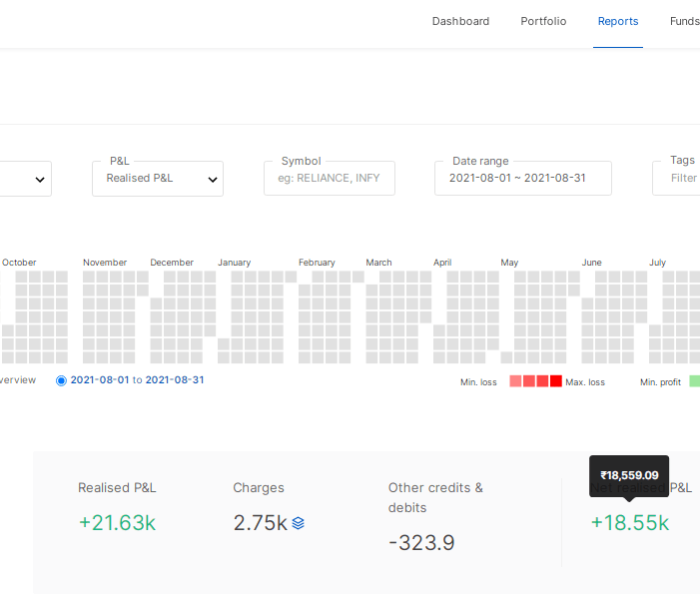Open the P&L type dropdown
The width and height of the screenshot is (700, 600).
157,179
